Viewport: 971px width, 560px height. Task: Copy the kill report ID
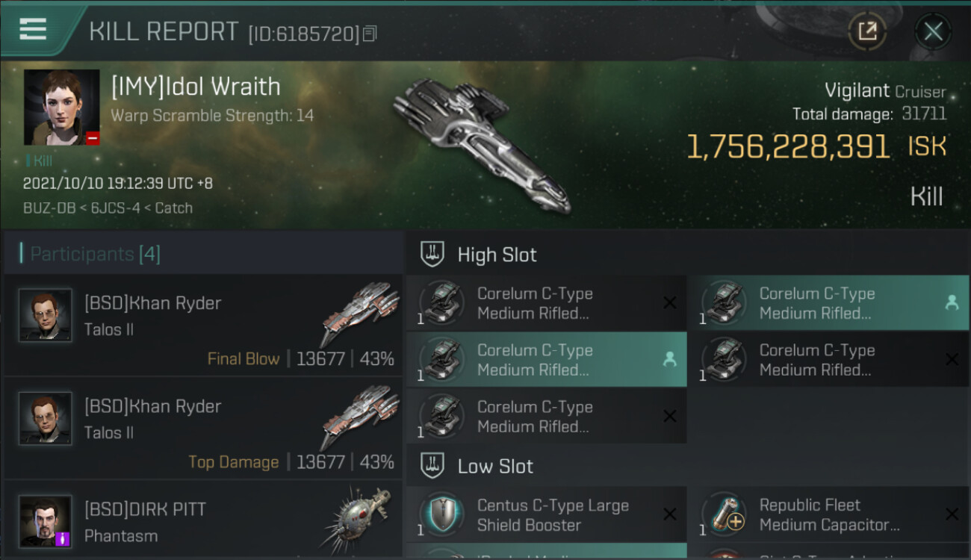click(370, 34)
